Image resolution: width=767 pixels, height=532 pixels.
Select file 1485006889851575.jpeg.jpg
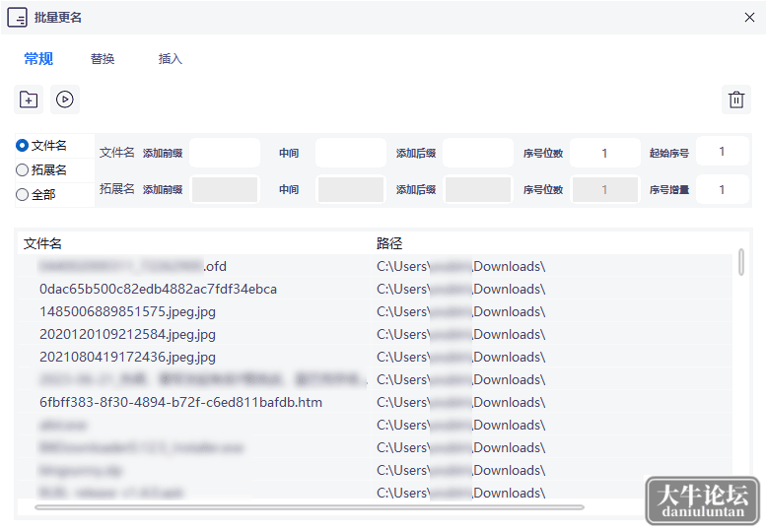(128, 311)
